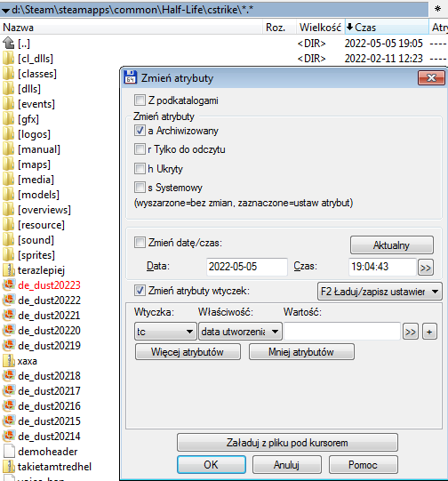Open the cl_dlls folder icon
The width and height of the screenshot is (448, 481).
click(x=9, y=59)
